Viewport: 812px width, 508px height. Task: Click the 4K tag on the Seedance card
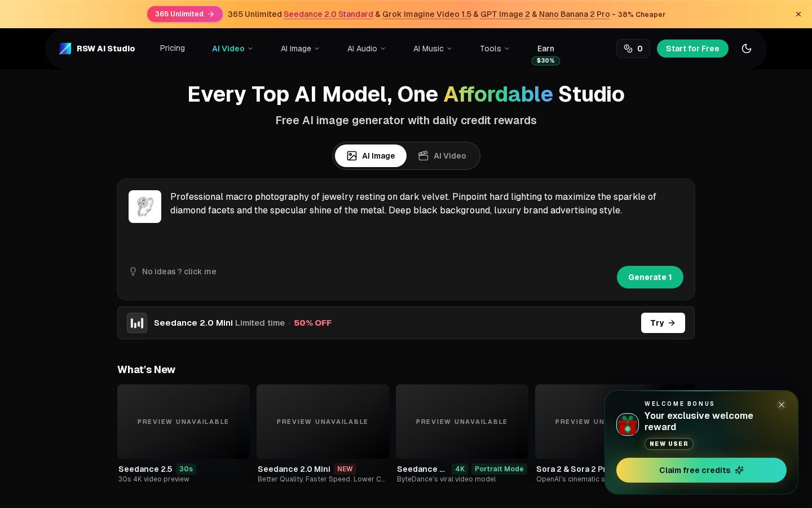(x=460, y=469)
